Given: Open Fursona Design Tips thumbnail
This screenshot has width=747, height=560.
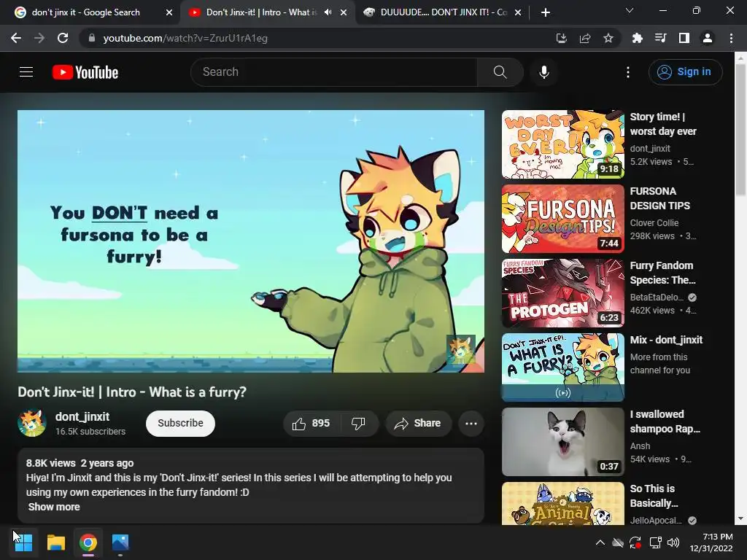Looking at the screenshot, I should click(x=563, y=219).
